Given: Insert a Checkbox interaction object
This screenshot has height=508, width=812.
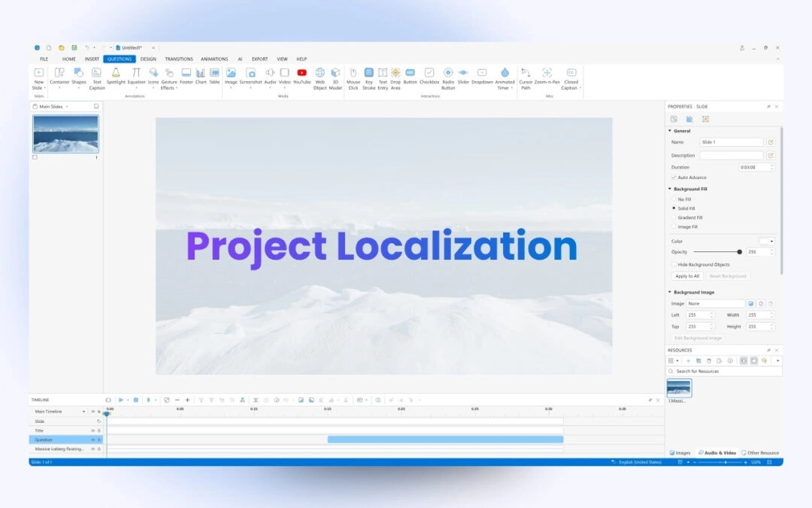Looking at the screenshot, I should pyautogui.click(x=429, y=76).
